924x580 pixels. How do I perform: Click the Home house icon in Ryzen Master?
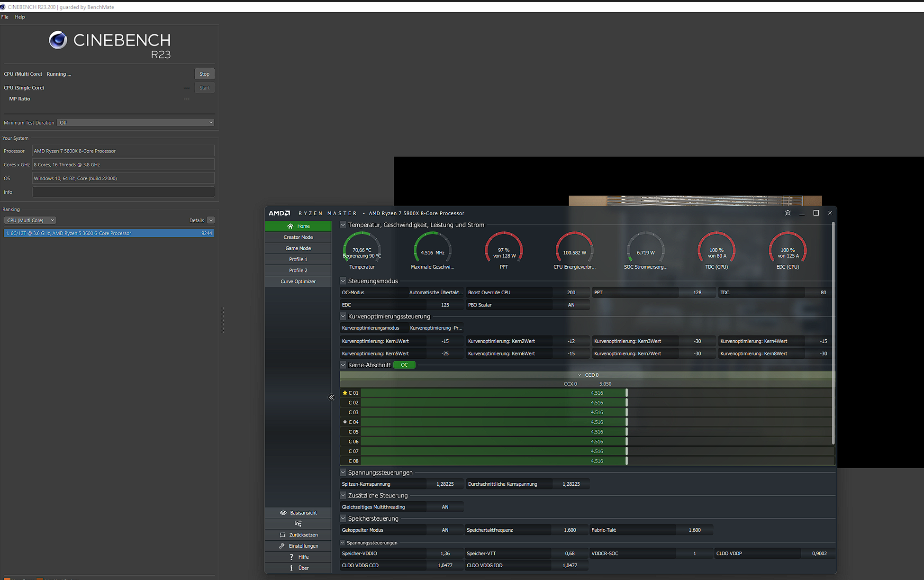pyautogui.click(x=290, y=226)
